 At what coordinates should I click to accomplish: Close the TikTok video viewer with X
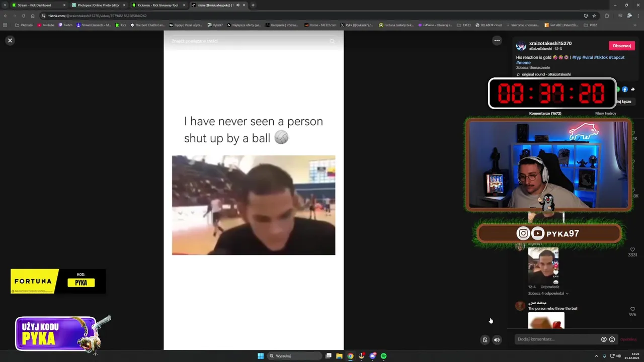[x=10, y=40]
